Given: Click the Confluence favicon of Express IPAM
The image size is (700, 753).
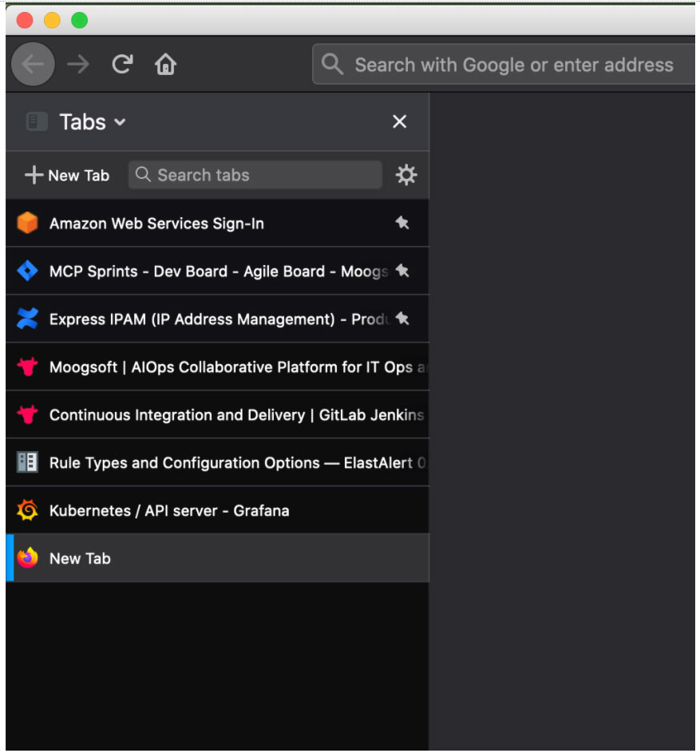Looking at the screenshot, I should point(27,319).
